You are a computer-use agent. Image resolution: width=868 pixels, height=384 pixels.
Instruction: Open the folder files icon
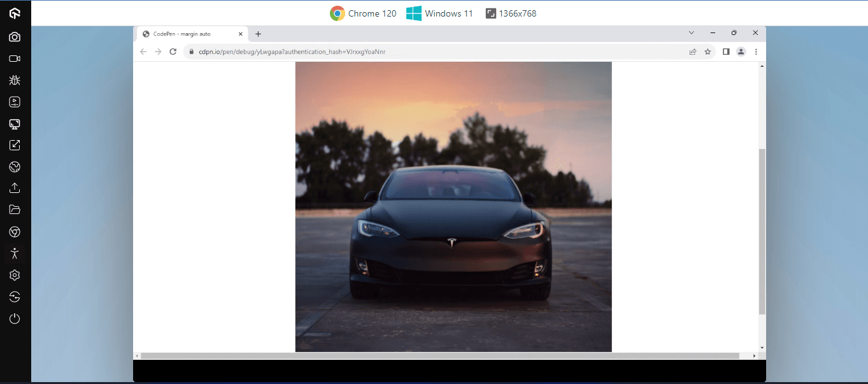(x=15, y=210)
